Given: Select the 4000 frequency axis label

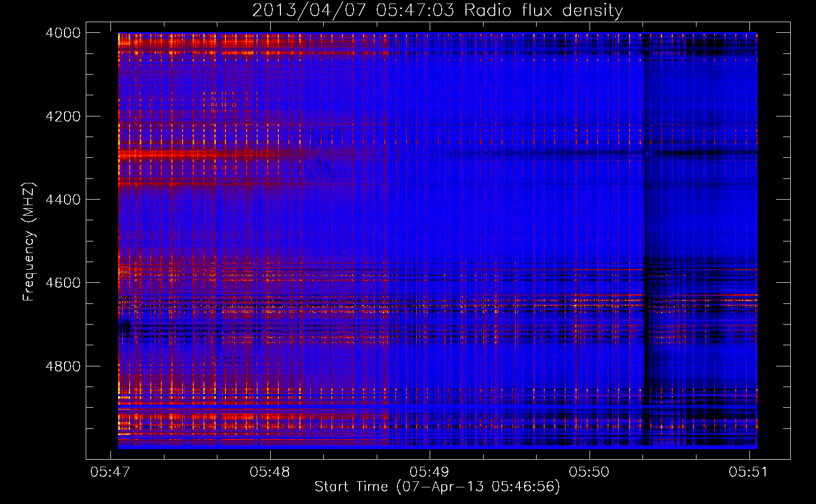Looking at the screenshot, I should point(63,33).
